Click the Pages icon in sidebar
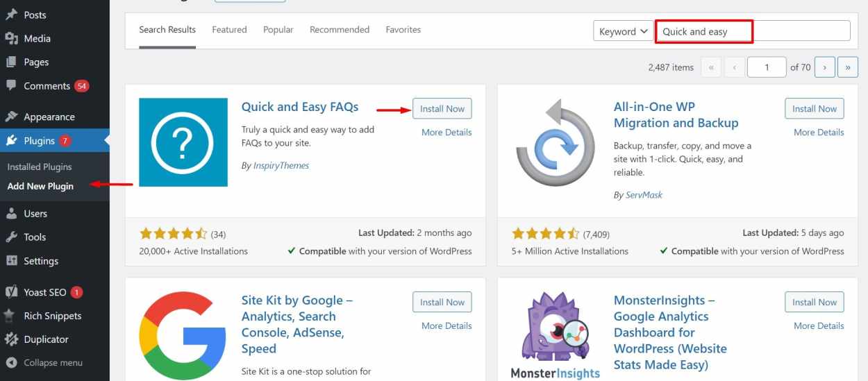Screen dimensions: 868x381 pyautogui.click(x=11, y=62)
